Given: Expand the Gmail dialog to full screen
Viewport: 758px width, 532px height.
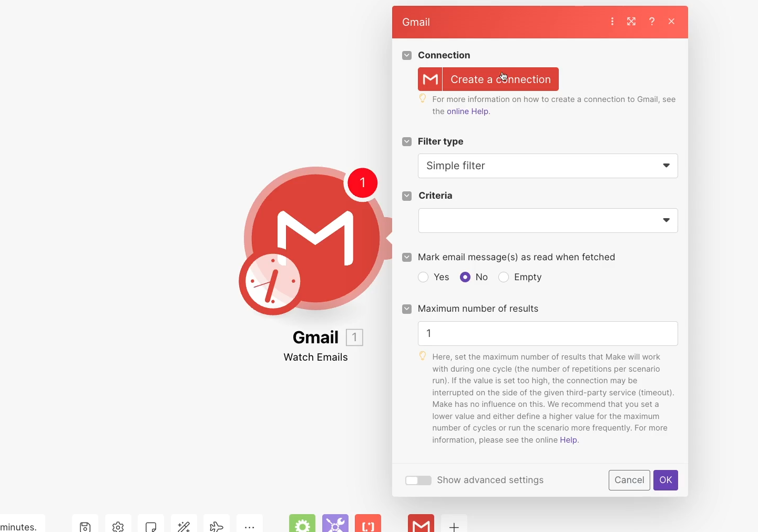Looking at the screenshot, I should point(631,22).
